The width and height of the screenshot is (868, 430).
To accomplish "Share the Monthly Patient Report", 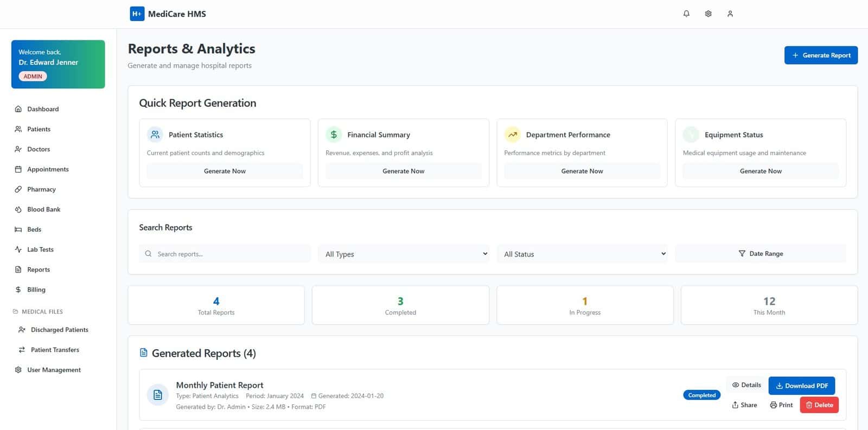I will click(x=744, y=405).
